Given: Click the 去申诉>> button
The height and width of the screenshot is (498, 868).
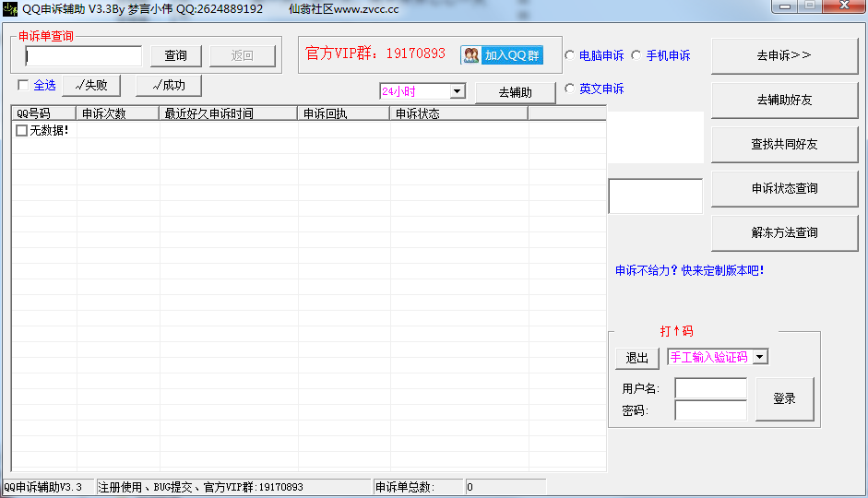Looking at the screenshot, I should [x=784, y=56].
